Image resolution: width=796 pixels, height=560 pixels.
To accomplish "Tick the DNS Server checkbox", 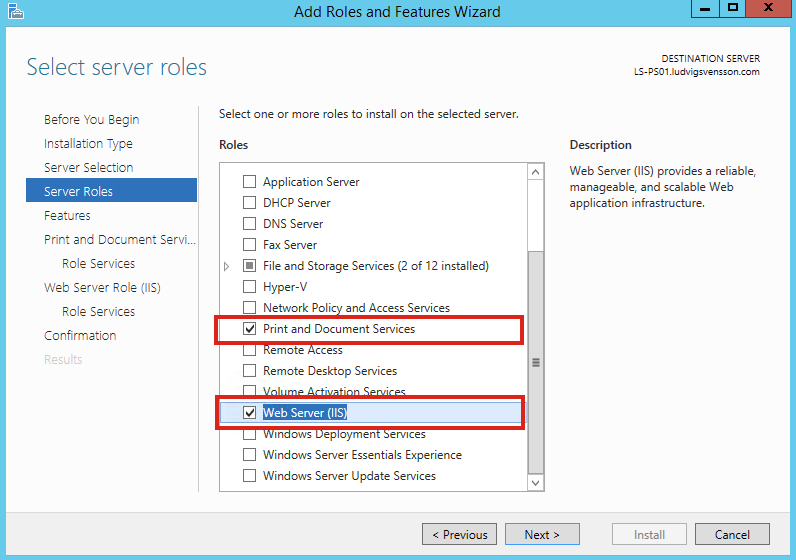I will 249,223.
